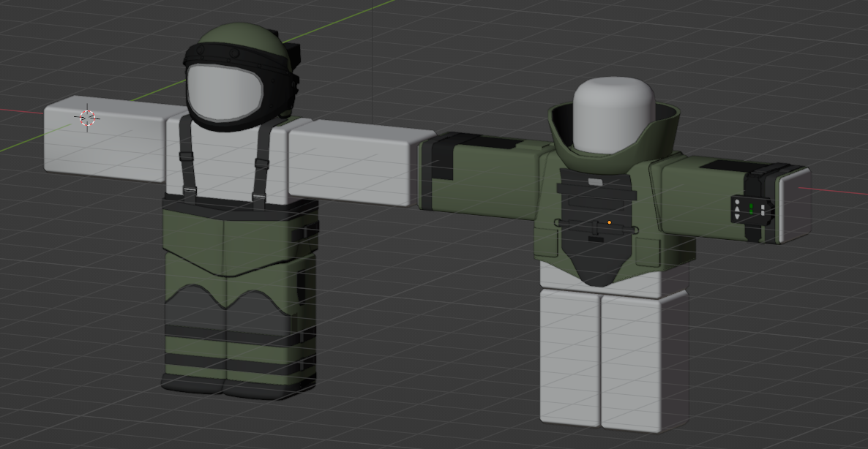Select the right figure's white hand block
This screenshot has height=449, width=868.
pyautogui.click(x=794, y=208)
